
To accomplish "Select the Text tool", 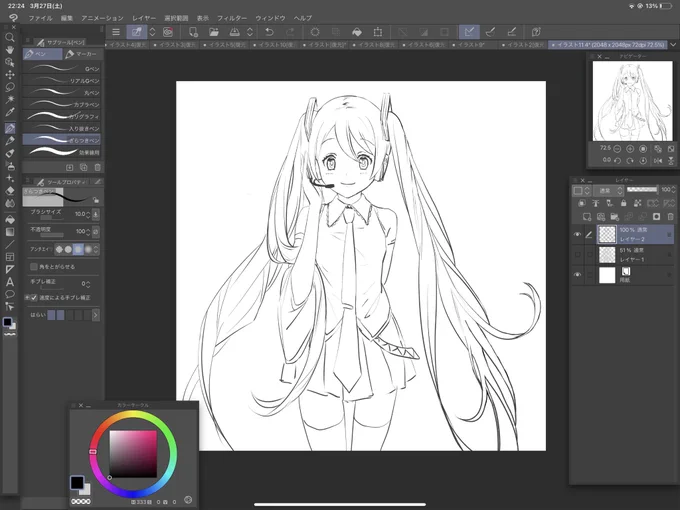I will tap(10, 282).
